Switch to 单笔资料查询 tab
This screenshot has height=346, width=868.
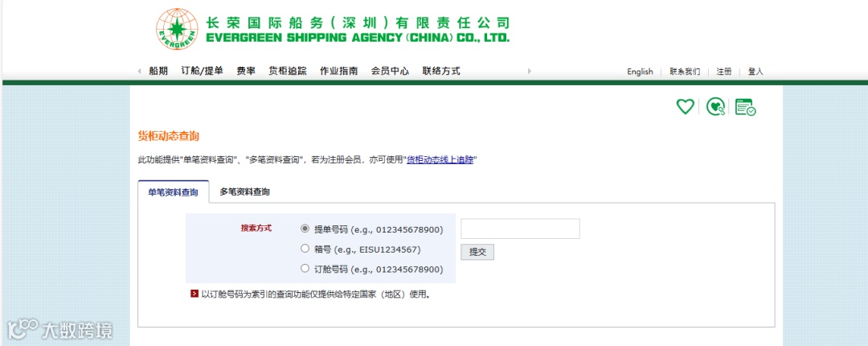tap(174, 192)
